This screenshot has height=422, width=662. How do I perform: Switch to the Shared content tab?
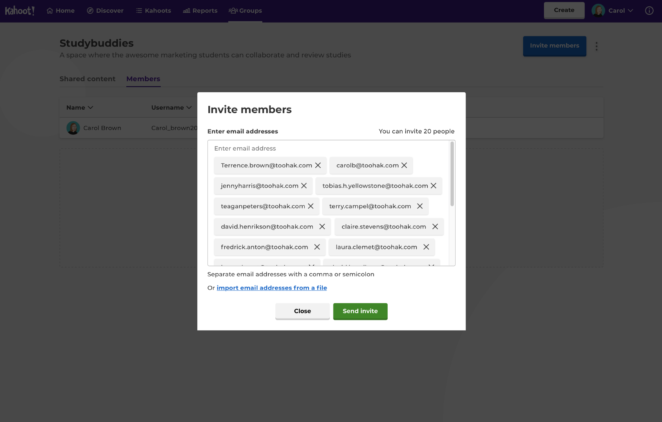(x=87, y=79)
